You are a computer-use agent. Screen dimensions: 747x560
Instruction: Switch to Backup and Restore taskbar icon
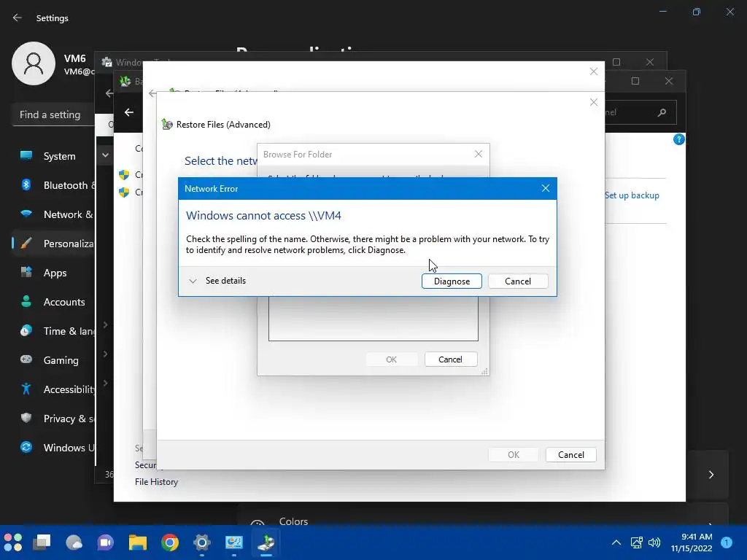[266, 542]
